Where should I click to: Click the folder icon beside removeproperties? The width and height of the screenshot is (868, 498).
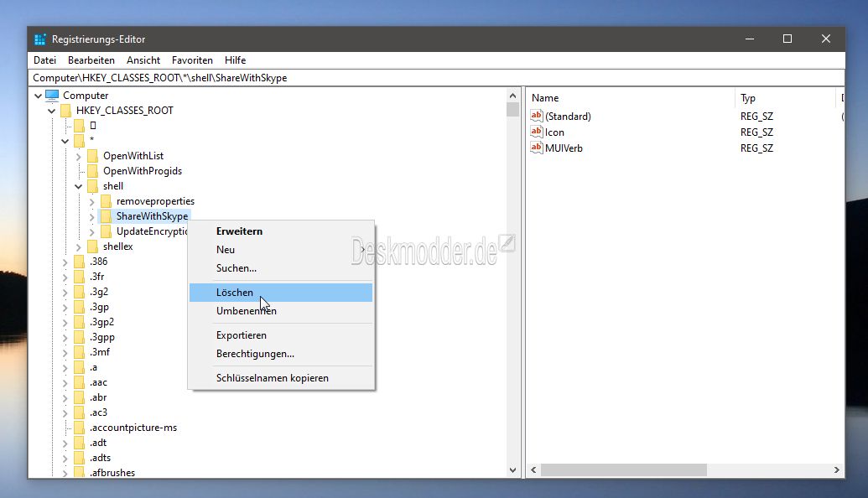click(x=106, y=201)
